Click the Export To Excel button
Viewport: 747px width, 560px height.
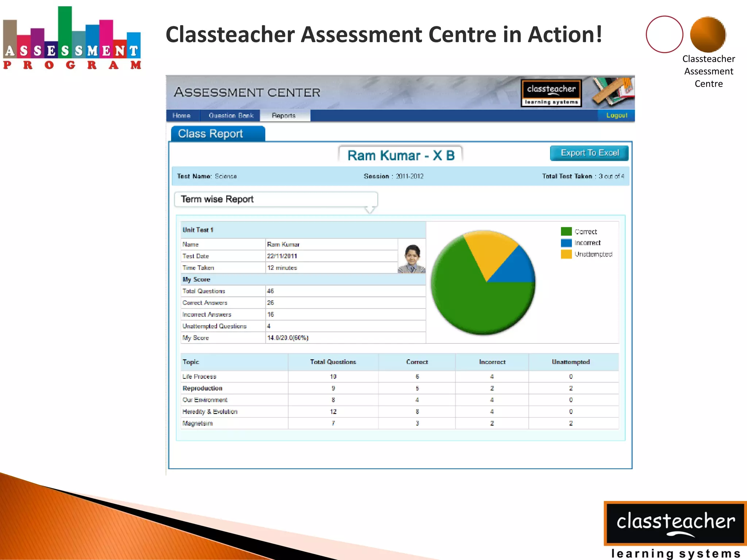(x=589, y=153)
